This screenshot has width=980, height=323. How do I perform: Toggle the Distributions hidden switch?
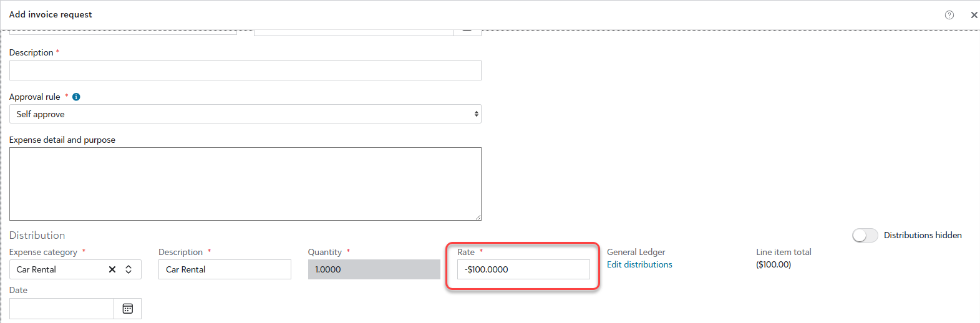(865, 235)
